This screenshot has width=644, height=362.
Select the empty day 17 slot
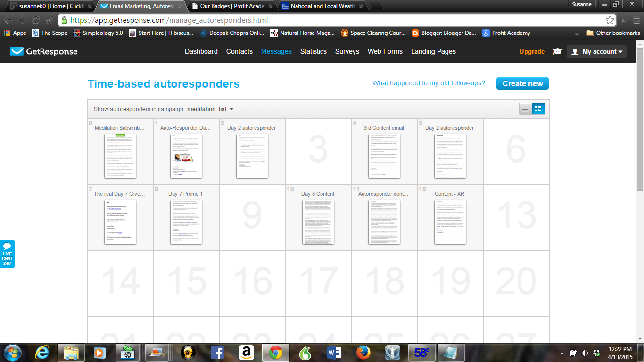click(318, 283)
